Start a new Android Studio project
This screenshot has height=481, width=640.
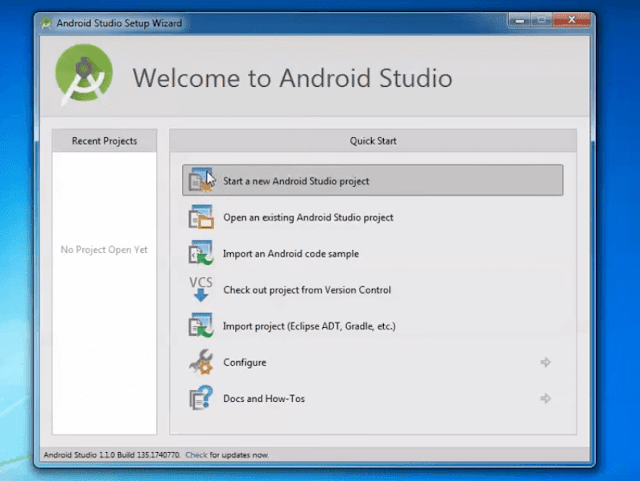[x=373, y=180]
